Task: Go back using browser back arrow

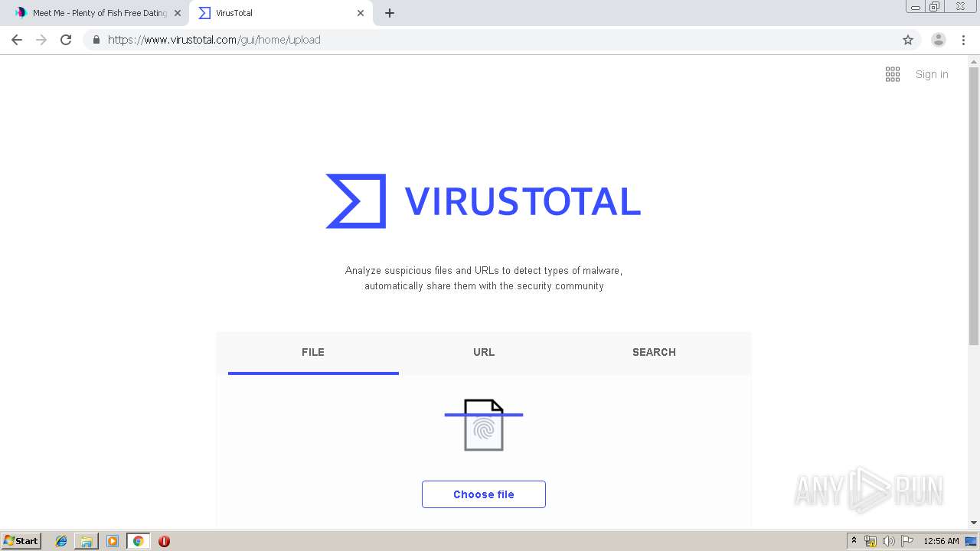Action: [17, 40]
